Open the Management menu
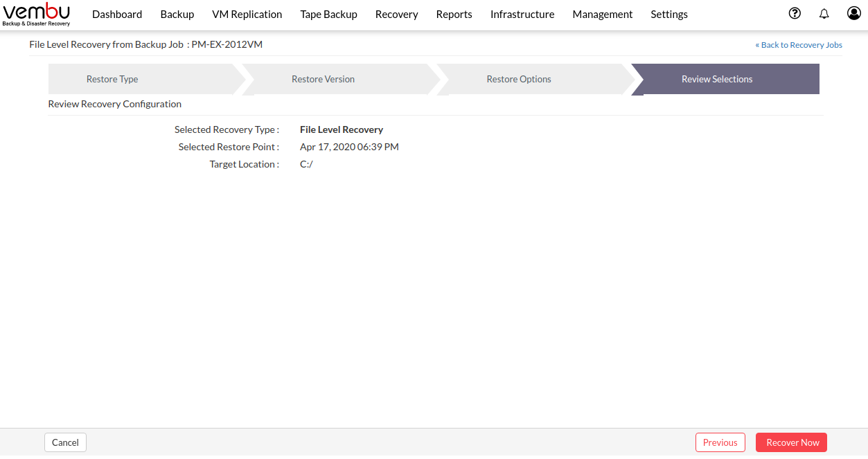Viewport: 868px width, 459px height. click(603, 14)
